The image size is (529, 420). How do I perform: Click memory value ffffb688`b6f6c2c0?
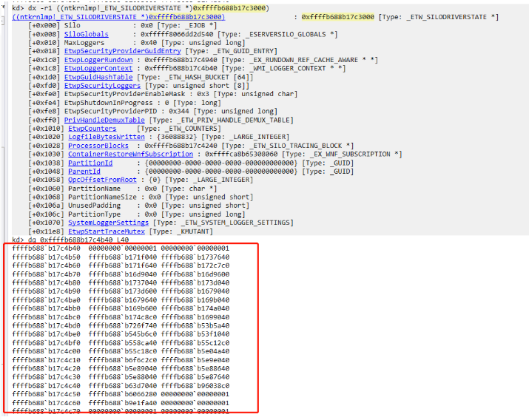click(123, 360)
